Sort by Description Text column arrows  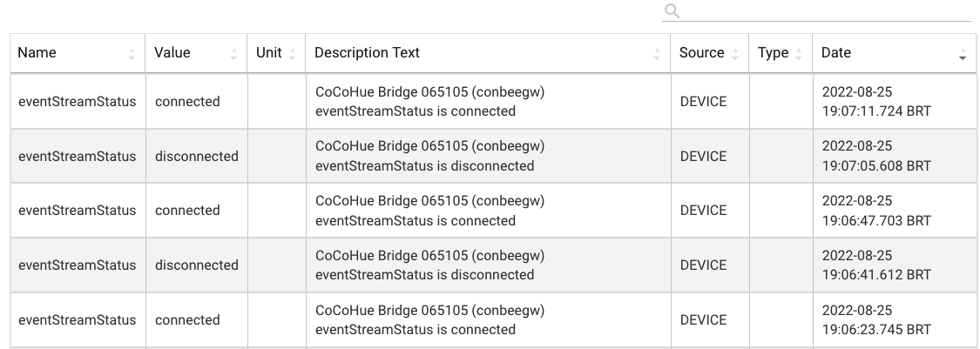(657, 54)
